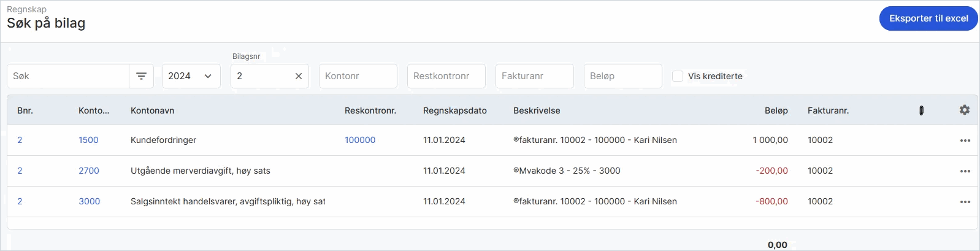980x251 pixels.
Task: Open account 2700 link
Action: point(89,171)
